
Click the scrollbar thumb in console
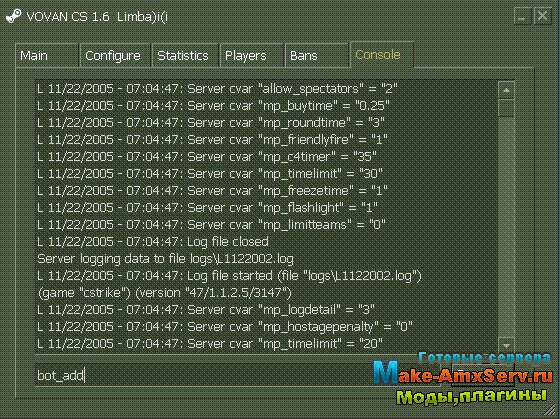click(506, 108)
